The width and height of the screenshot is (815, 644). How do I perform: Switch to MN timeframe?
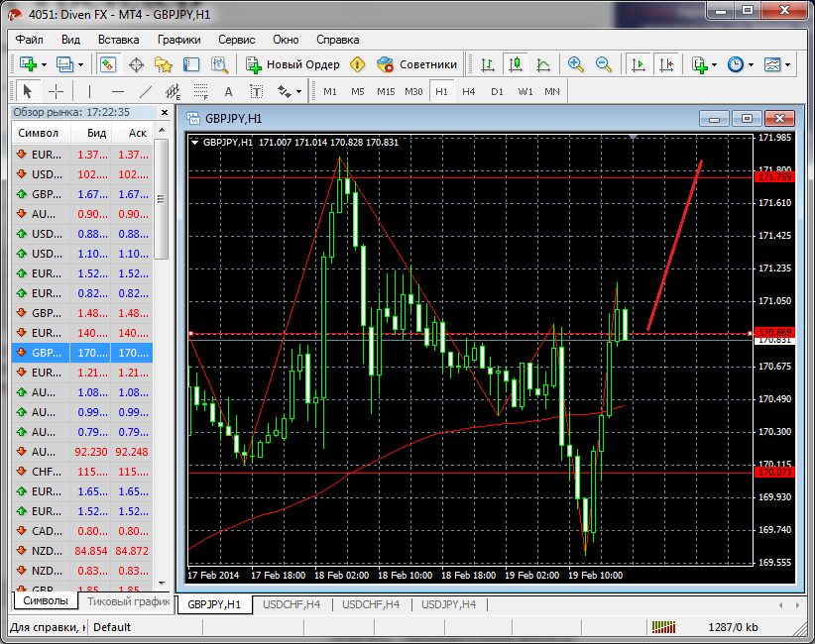click(552, 92)
